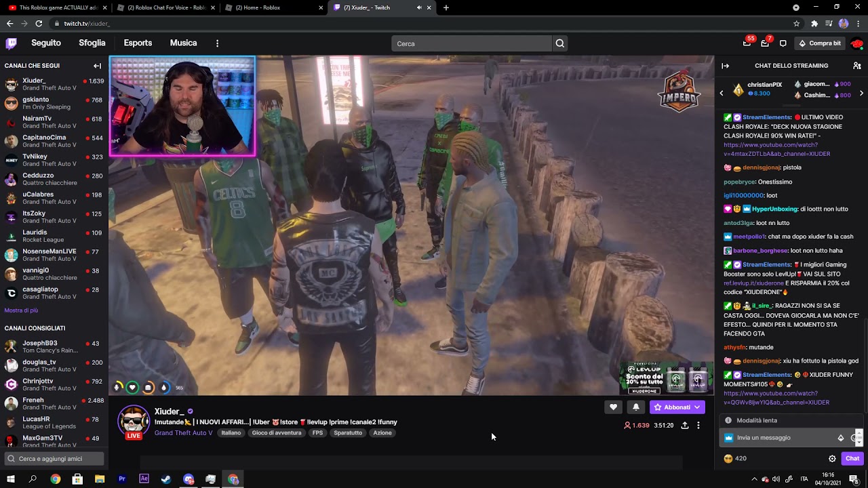Open the taskbar volume control
Viewport: 868px width, 488px height.
(x=776, y=479)
